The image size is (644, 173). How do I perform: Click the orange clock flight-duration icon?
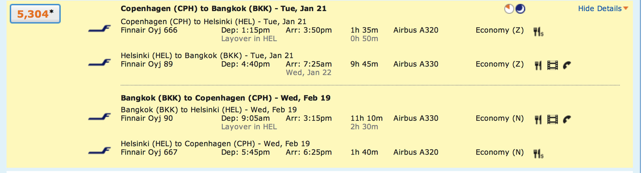(509, 9)
